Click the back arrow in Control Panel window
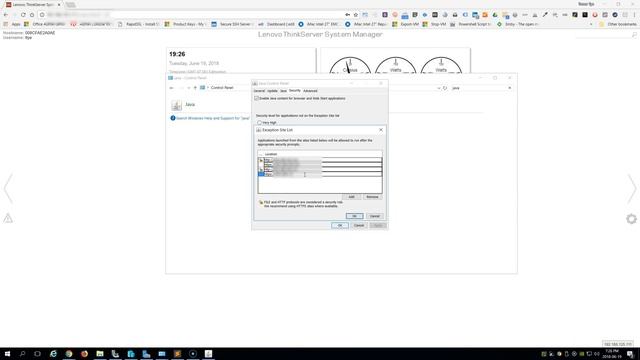Viewport: 640px width, 360px height. [x=171, y=88]
